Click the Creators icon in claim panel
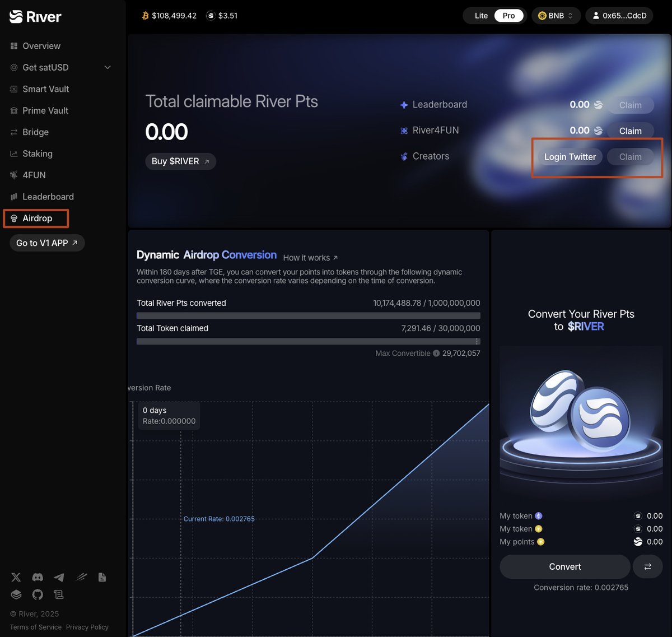The width and height of the screenshot is (672, 637). (404, 156)
